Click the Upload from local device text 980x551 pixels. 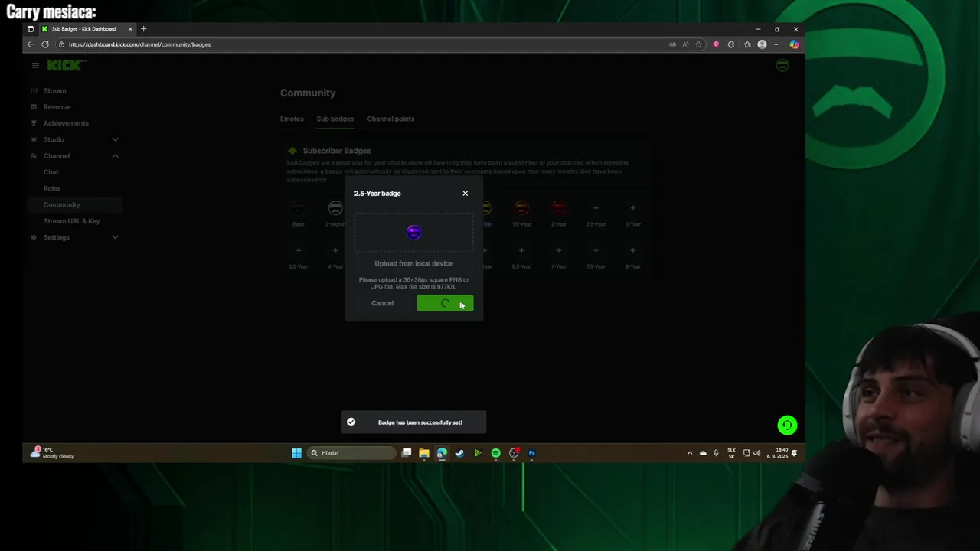(x=413, y=263)
